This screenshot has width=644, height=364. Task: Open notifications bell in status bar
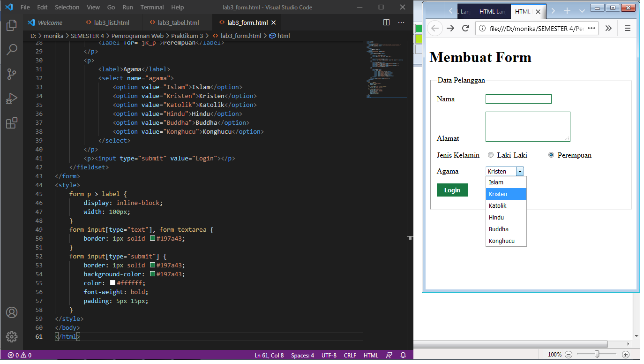point(403,355)
